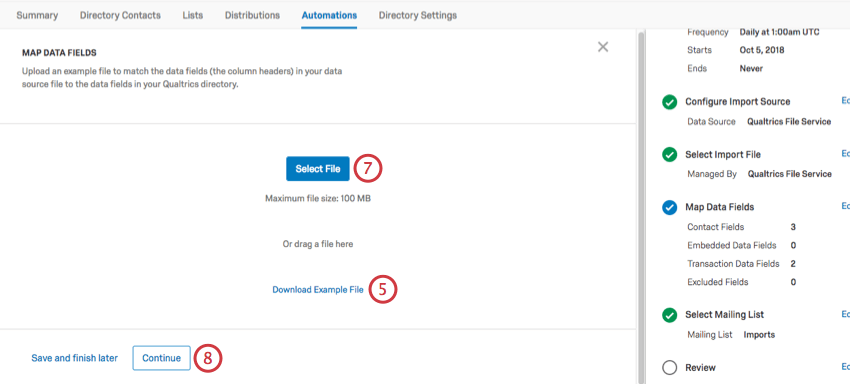Click the Automations tab
Screen dimensions: 850x384
pos(329,15)
